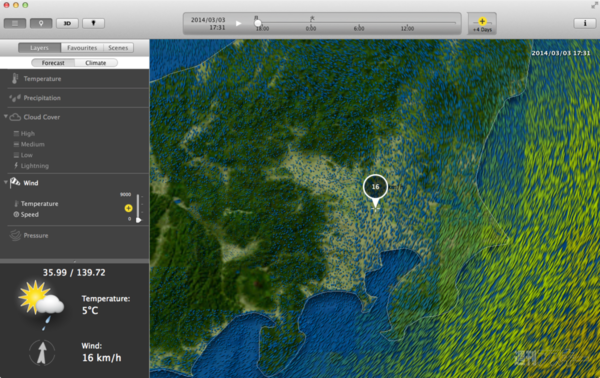Image resolution: width=600 pixels, height=378 pixels.
Task: Select the Wind layer label
Action: 31,183
